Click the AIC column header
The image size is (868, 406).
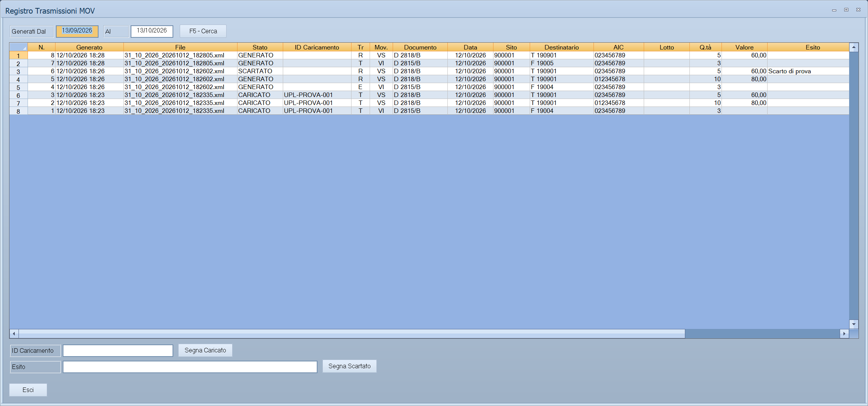coord(619,47)
